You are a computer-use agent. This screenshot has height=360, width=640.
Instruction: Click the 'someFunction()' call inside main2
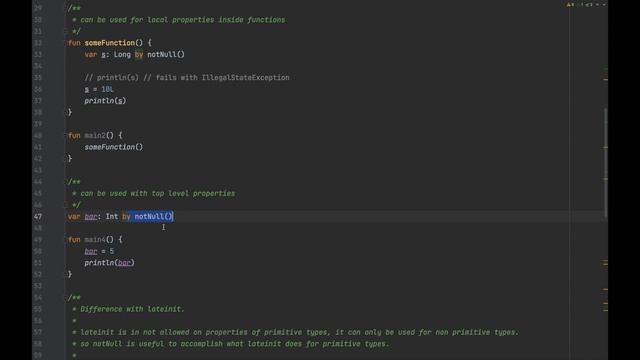[114, 147]
